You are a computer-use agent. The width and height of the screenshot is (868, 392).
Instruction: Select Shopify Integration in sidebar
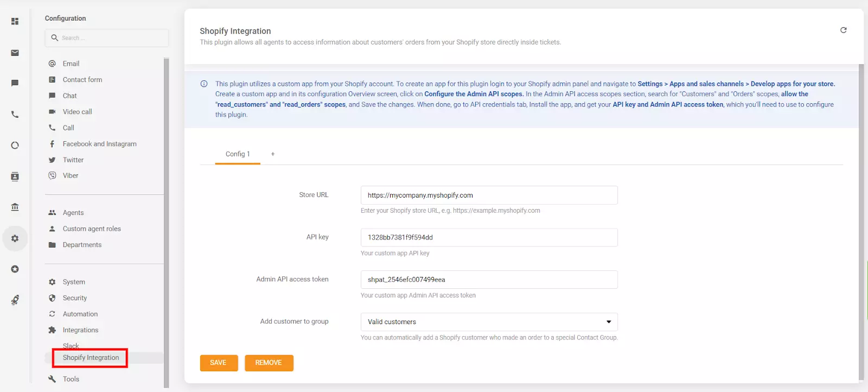pyautogui.click(x=91, y=358)
